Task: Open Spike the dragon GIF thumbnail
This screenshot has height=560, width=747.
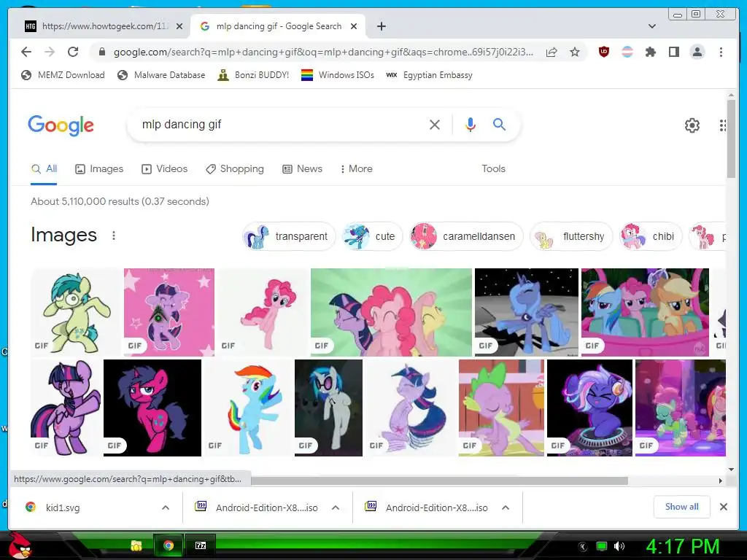Action: click(x=501, y=408)
